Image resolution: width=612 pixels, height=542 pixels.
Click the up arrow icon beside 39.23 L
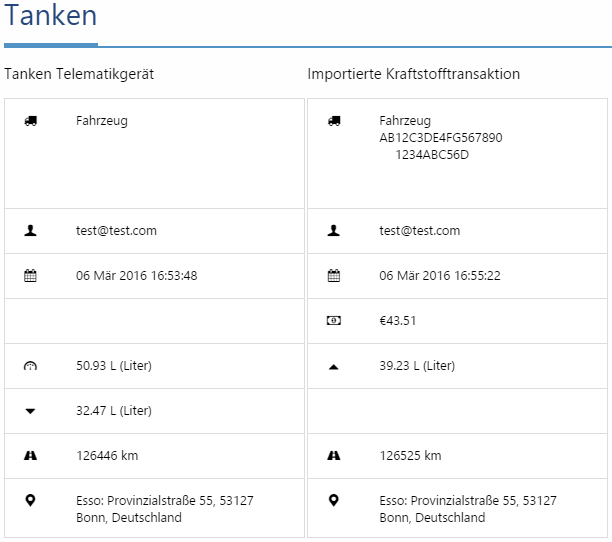tap(334, 366)
